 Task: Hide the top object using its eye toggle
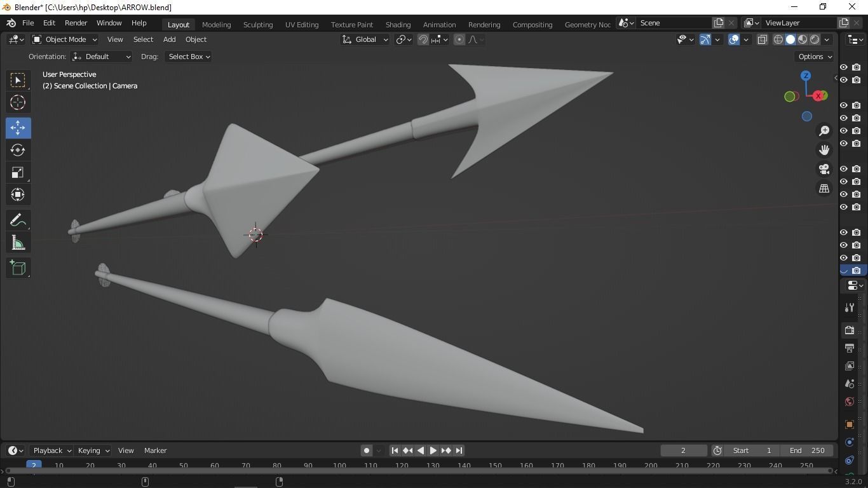[844, 67]
